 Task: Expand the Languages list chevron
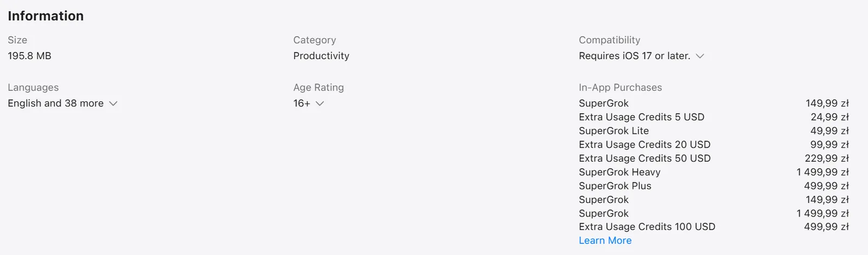(x=113, y=104)
